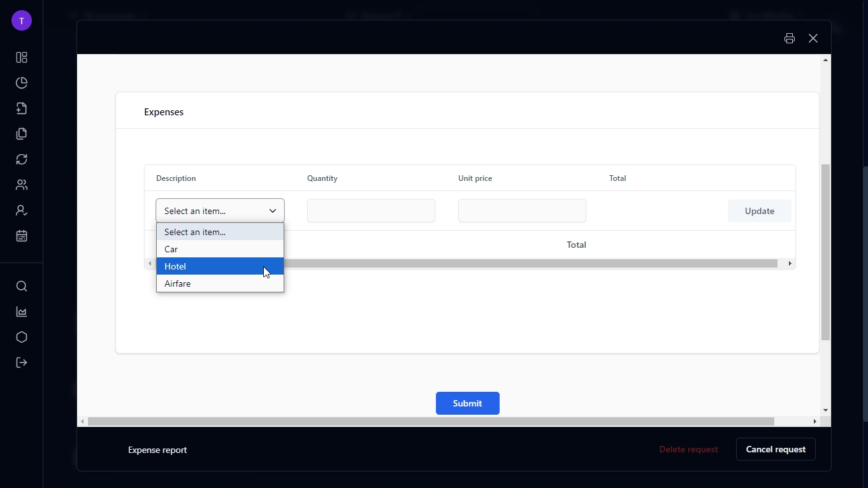
Task: Click the logout arrow icon in sidebar
Action: coord(22,362)
